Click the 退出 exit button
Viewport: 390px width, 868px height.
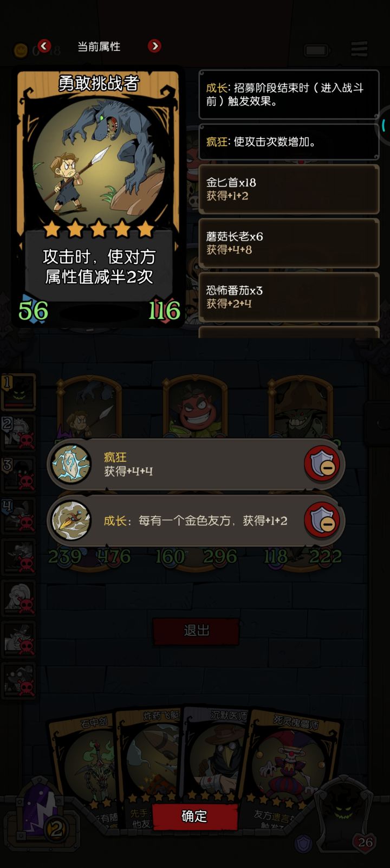[x=196, y=631]
